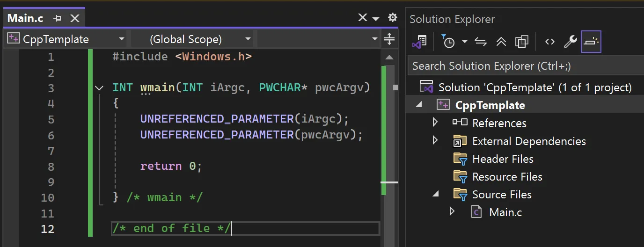Viewport: 644px width, 247px height.
Task: Select References in Solution Explorer
Action: 499,123
